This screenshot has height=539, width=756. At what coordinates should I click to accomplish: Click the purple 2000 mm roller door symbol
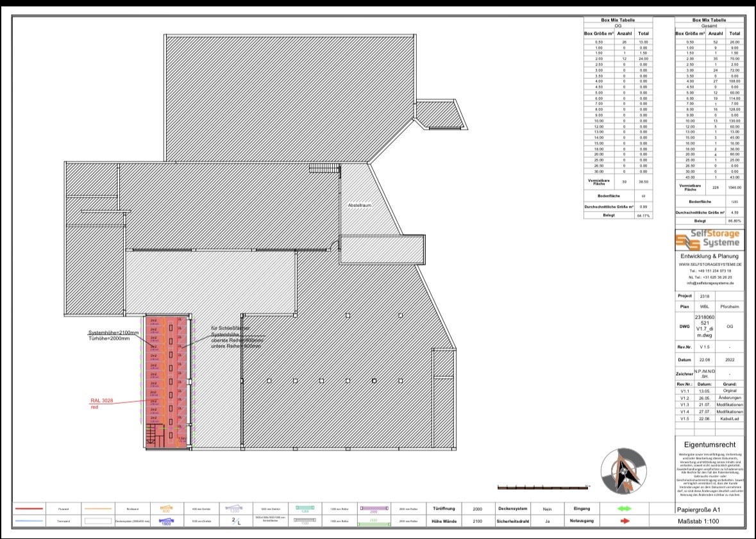click(374, 509)
